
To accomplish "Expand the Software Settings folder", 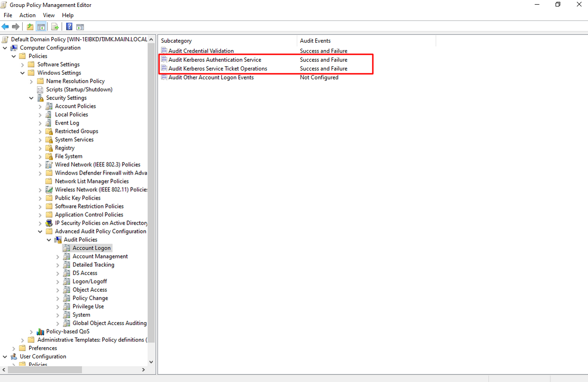I will coord(23,65).
